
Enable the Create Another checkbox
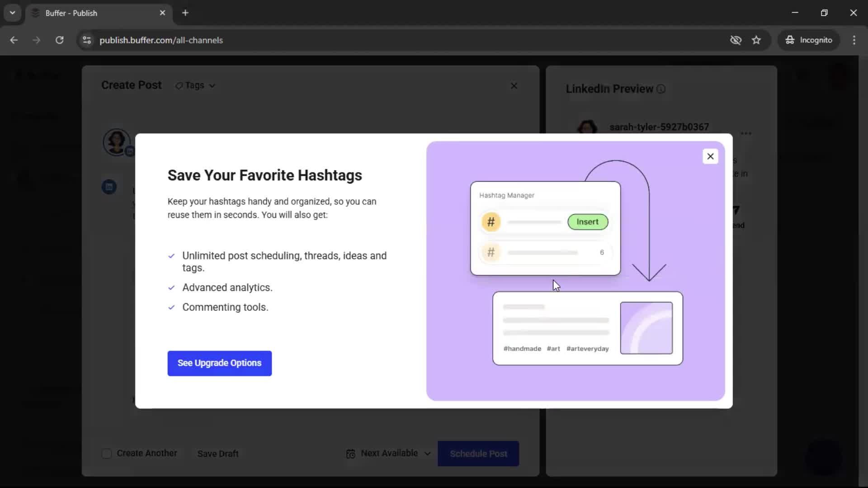click(x=107, y=454)
